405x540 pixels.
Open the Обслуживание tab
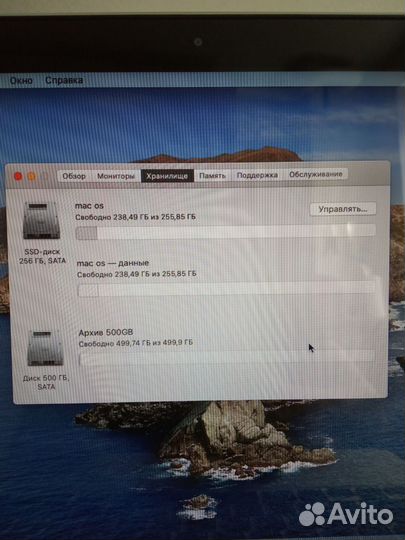tap(316, 174)
